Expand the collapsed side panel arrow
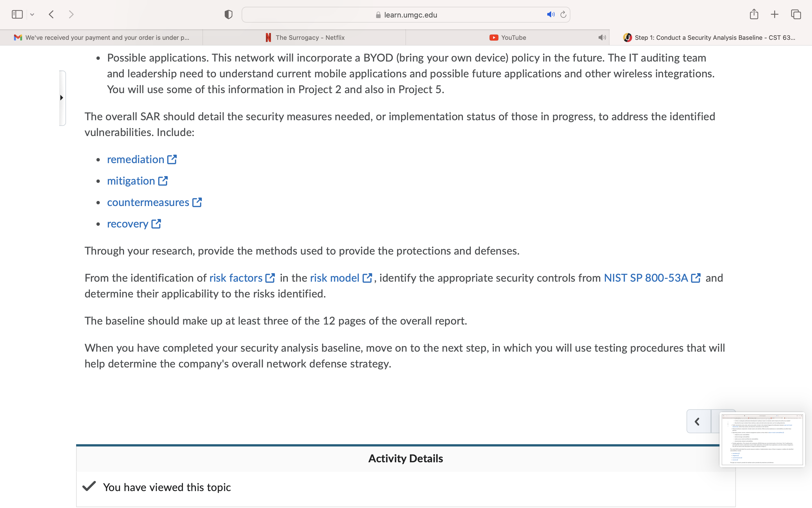 coord(62,98)
